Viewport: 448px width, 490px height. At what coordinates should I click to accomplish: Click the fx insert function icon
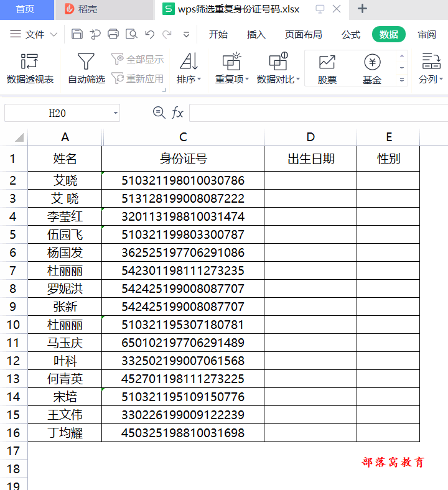177,113
